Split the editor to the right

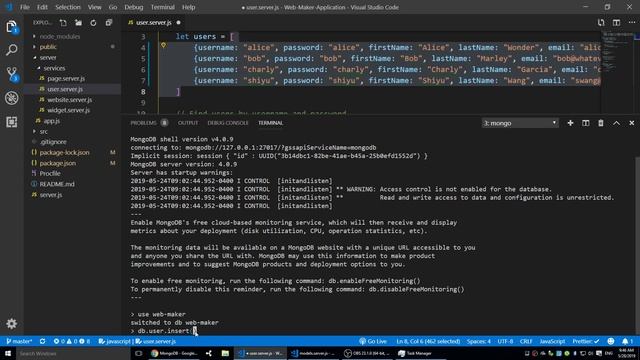coord(616,22)
